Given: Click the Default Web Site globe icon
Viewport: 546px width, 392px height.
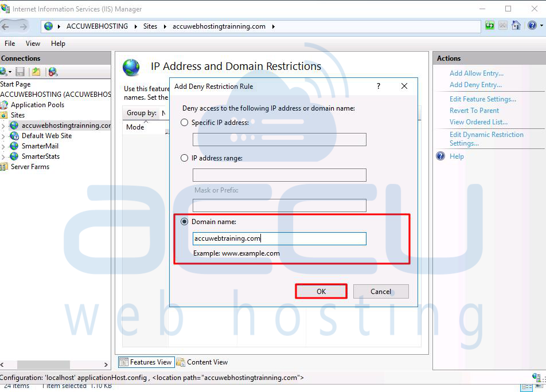Looking at the screenshot, I should [14, 136].
